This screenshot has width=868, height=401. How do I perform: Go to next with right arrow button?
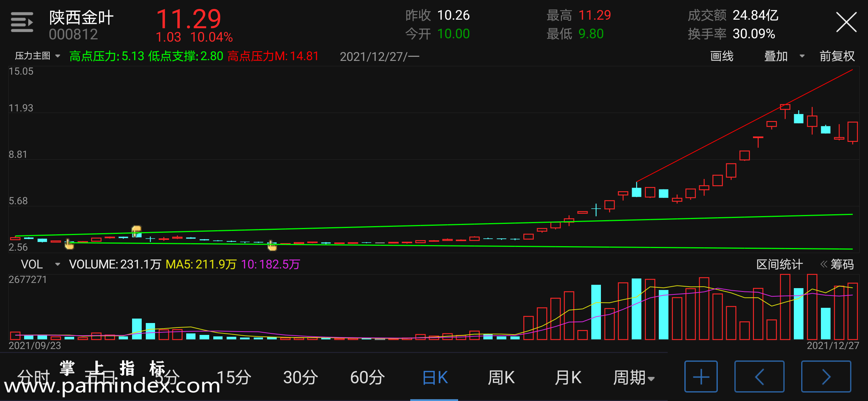coord(826,376)
